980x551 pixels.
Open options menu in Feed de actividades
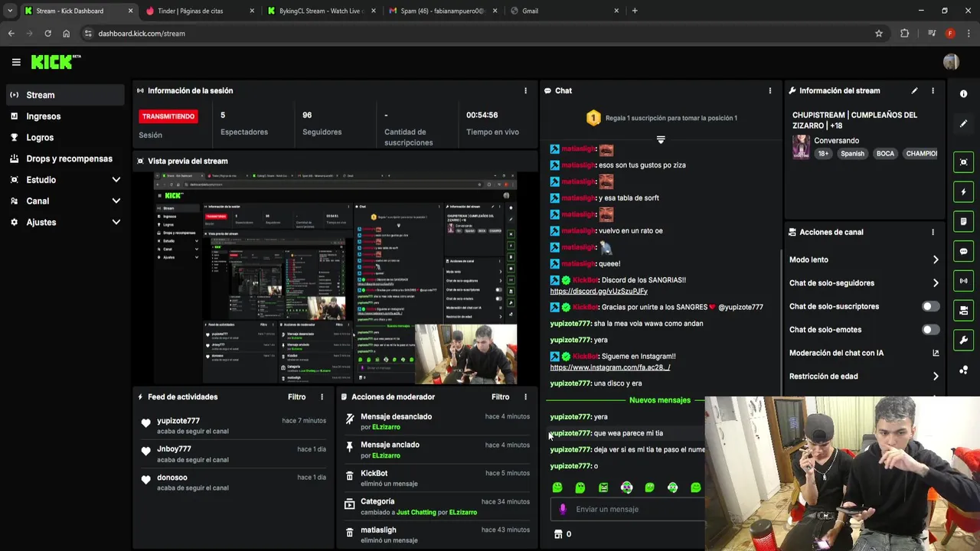click(x=322, y=396)
